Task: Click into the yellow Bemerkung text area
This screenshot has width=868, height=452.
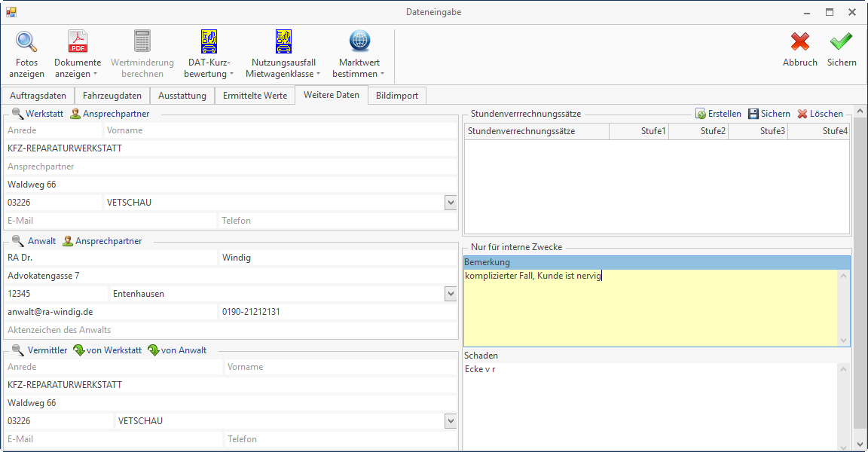Action: [x=651, y=307]
